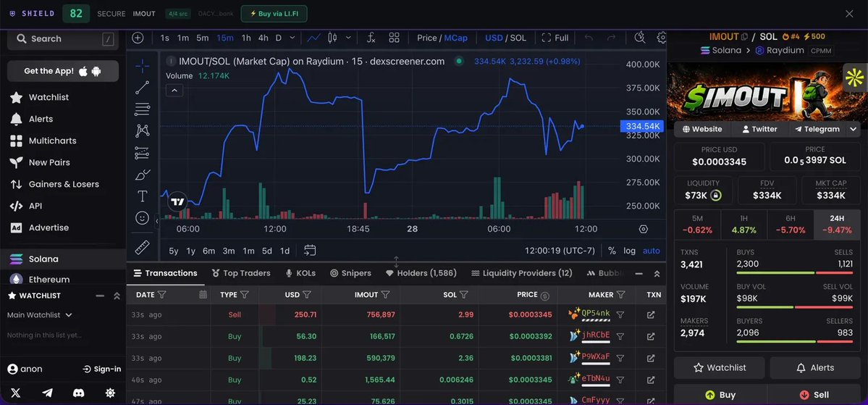The width and height of the screenshot is (868, 405).
Task: Open the Discord icon in the sidebar footer
Action: [79, 393]
